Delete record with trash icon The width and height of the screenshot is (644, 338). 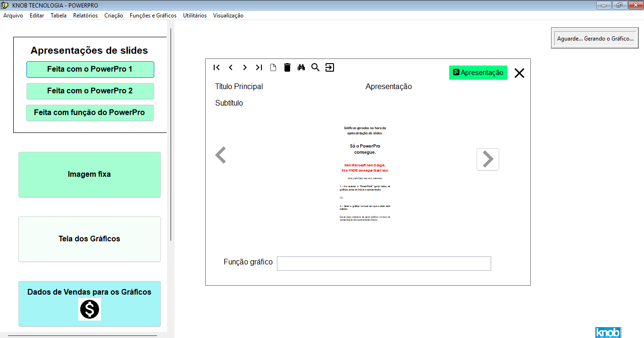tap(287, 67)
